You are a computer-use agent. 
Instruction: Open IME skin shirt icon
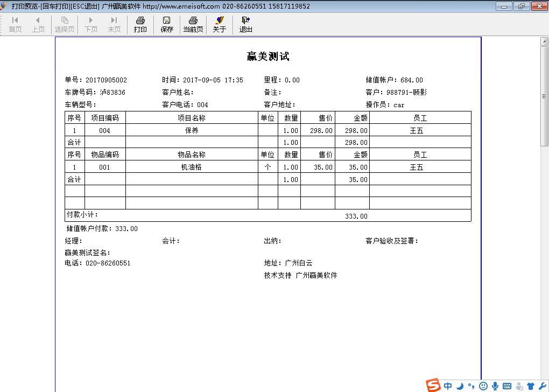point(531,386)
